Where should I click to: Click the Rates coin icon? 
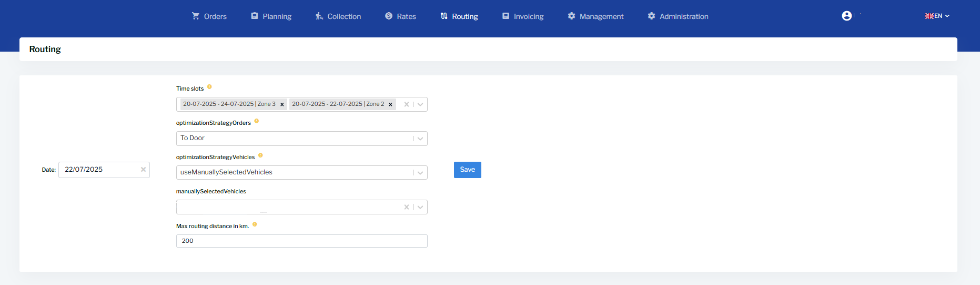[x=389, y=16]
